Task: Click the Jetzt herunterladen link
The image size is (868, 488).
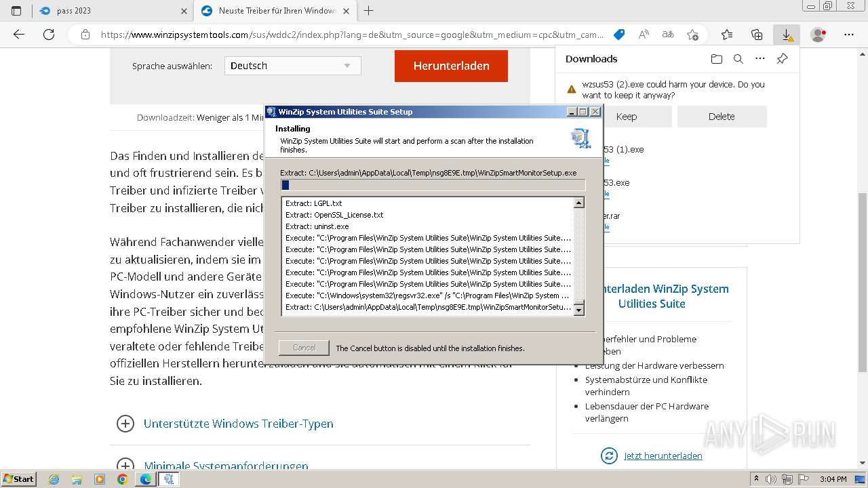Action: click(x=663, y=455)
